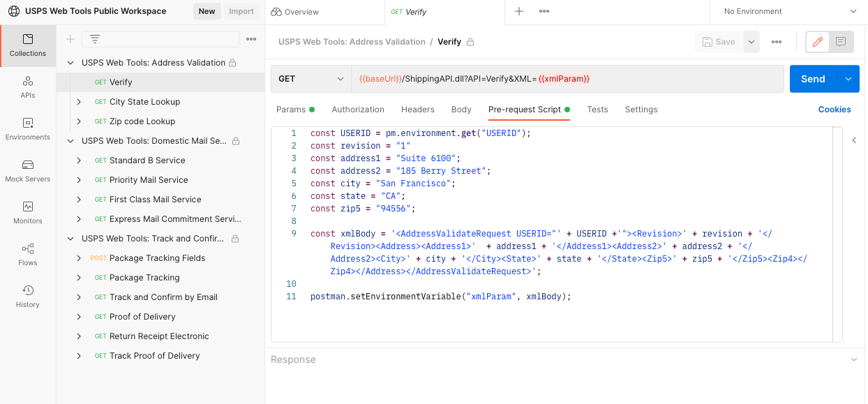Edit request documentation with pencil icon
The height and width of the screenshot is (404, 868).
pyautogui.click(x=817, y=41)
